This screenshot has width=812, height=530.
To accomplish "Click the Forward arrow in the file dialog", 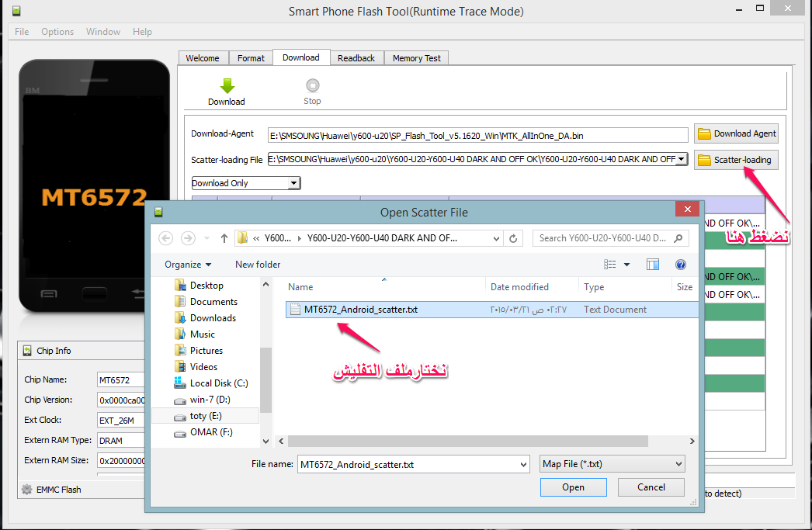I will pyautogui.click(x=188, y=238).
